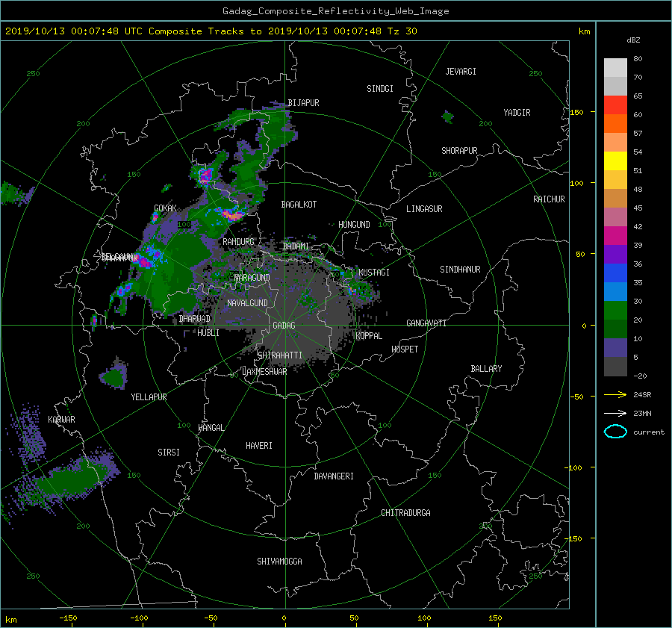Click the BADAMI city label
Image resolution: width=672 pixels, height=628 pixels.
[x=296, y=246]
